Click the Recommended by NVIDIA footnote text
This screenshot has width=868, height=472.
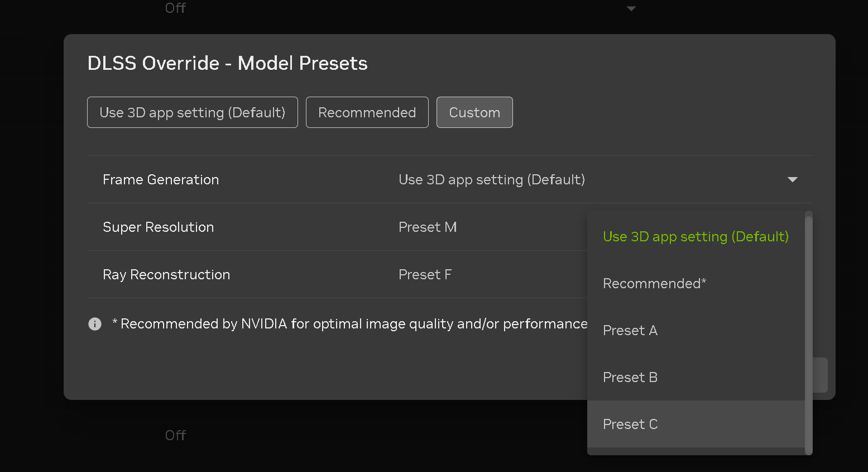pyautogui.click(x=350, y=324)
